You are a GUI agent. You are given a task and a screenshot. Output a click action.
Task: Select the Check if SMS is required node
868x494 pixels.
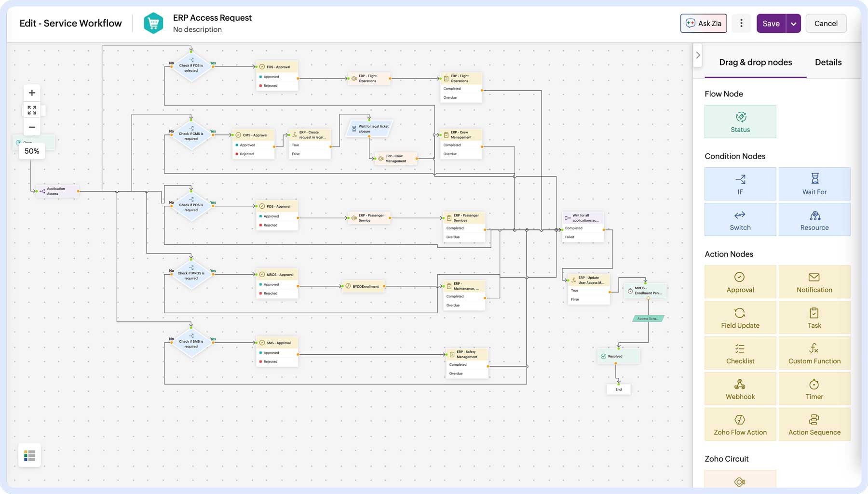click(191, 344)
